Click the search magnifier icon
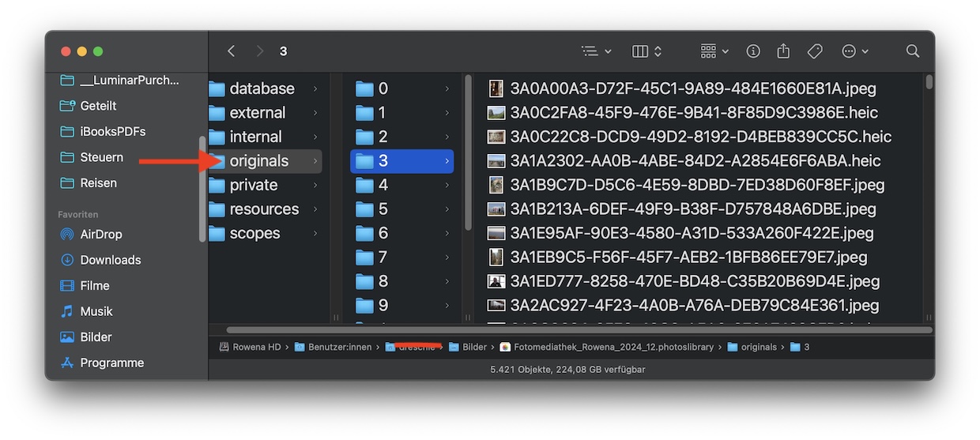 [913, 51]
